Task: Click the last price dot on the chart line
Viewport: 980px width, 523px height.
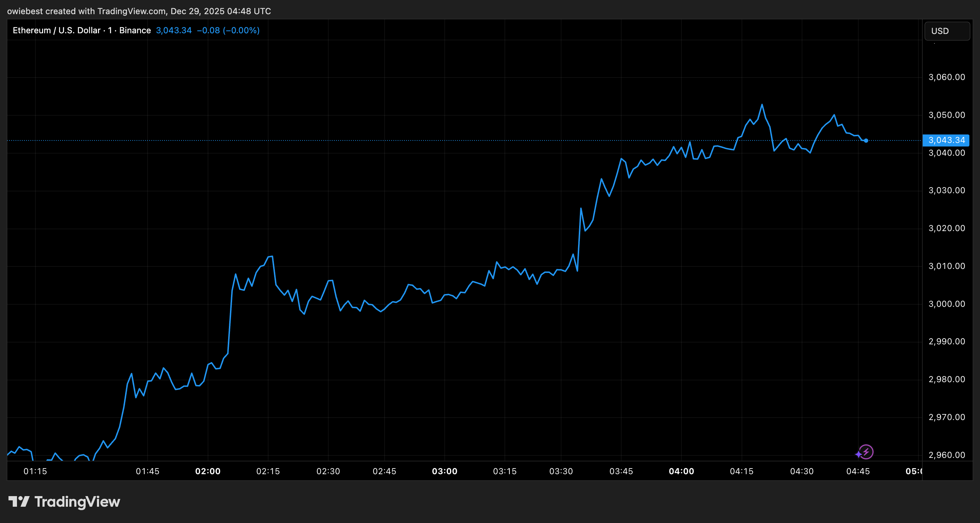Action: click(x=866, y=141)
